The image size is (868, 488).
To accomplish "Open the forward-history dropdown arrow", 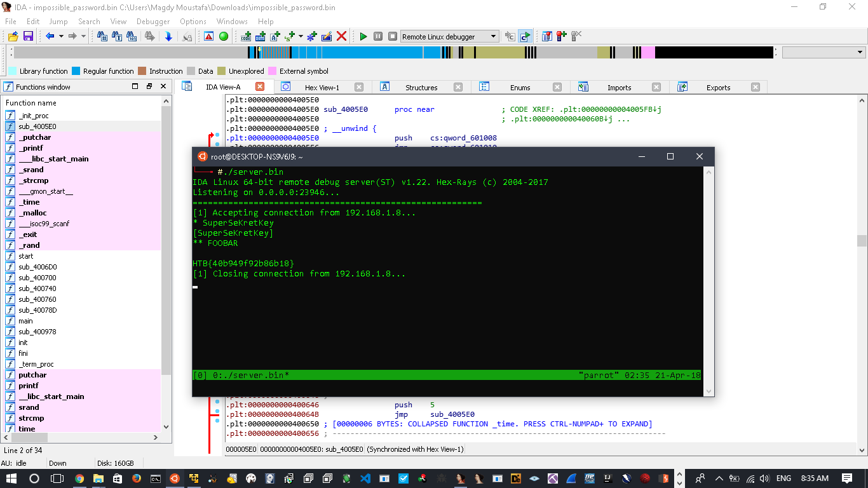I will [x=83, y=36].
